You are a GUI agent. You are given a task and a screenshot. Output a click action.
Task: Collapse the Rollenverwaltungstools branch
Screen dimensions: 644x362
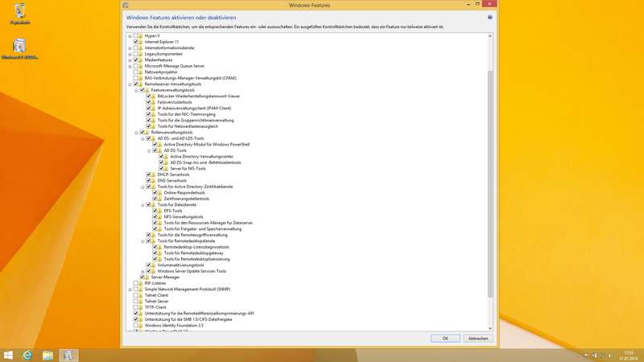point(136,133)
